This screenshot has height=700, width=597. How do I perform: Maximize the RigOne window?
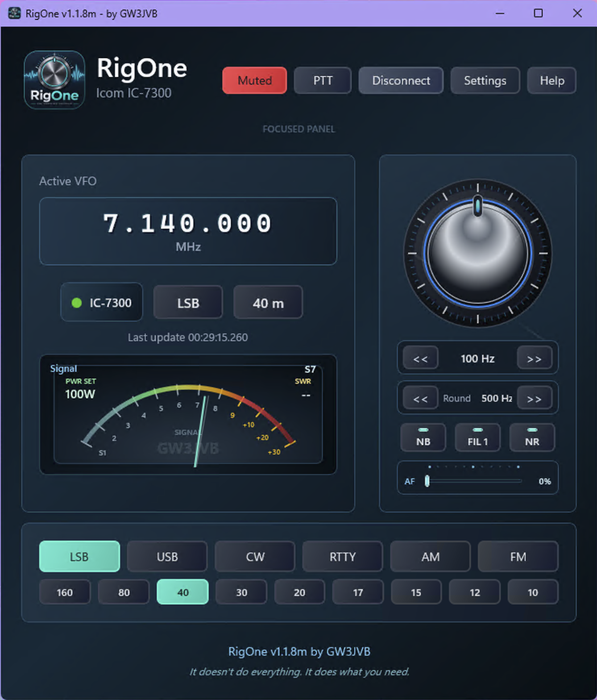[539, 13]
